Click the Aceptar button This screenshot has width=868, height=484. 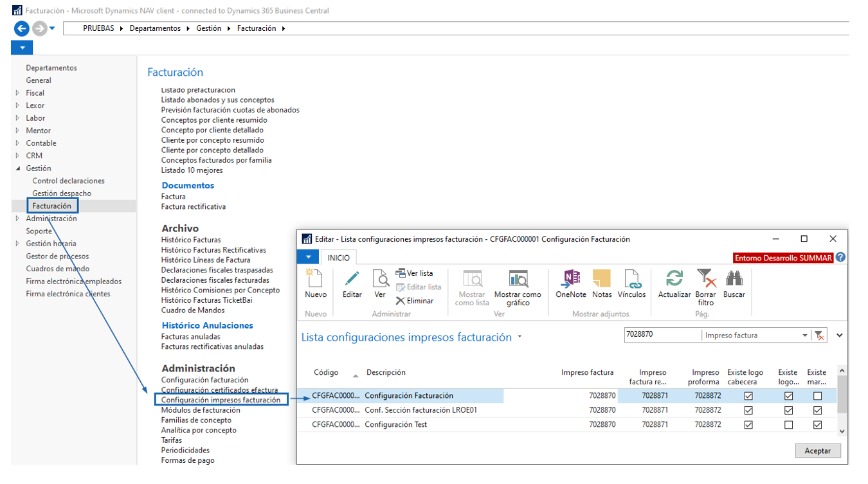pos(817,451)
